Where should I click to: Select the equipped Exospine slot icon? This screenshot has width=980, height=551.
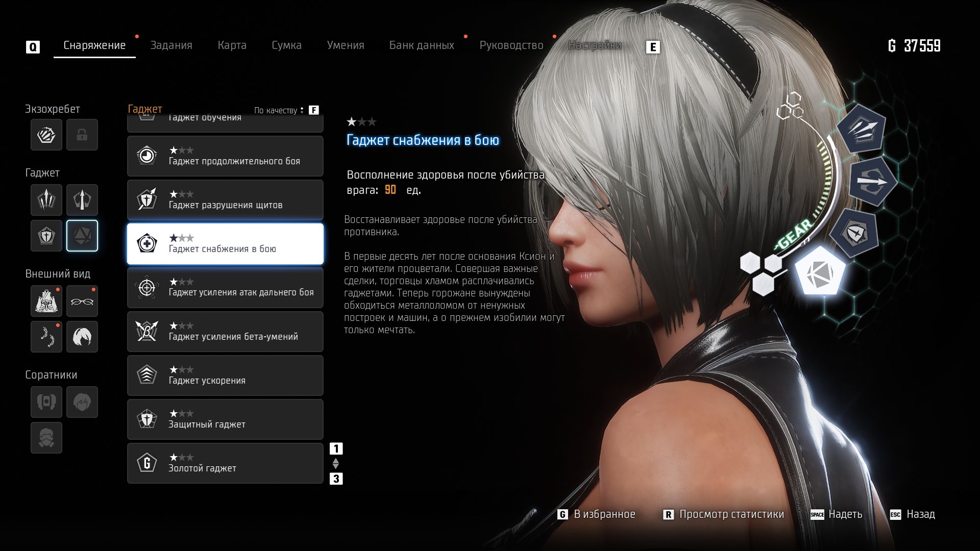[x=46, y=135]
